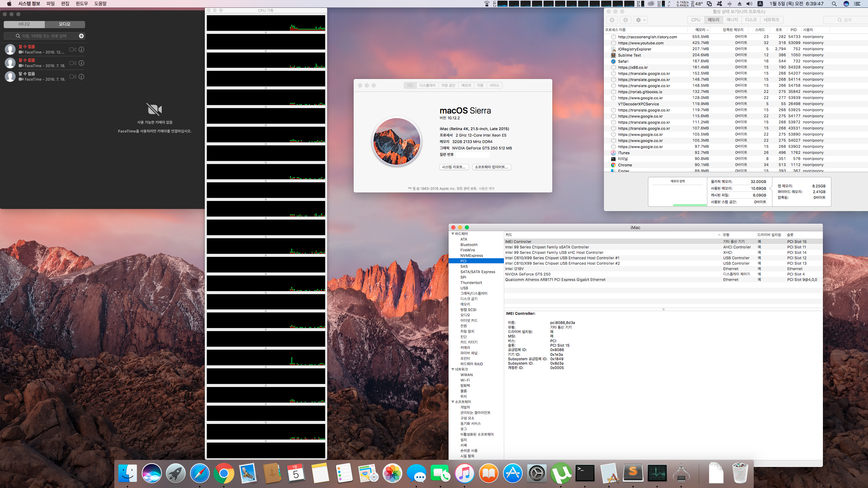The width and height of the screenshot is (868, 488).
Task: Open System Preferences gear in Dock
Action: coord(537,473)
